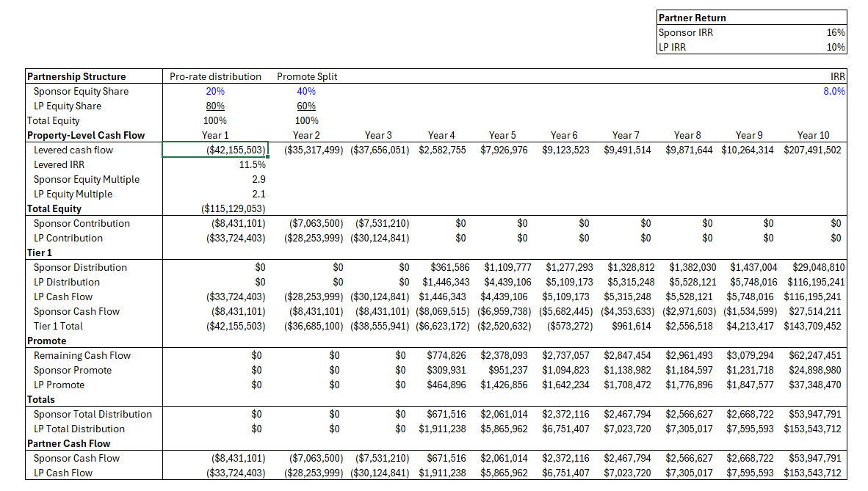The image size is (868, 491).
Task: Click the Partnership Structure header label
Action: click(x=76, y=76)
